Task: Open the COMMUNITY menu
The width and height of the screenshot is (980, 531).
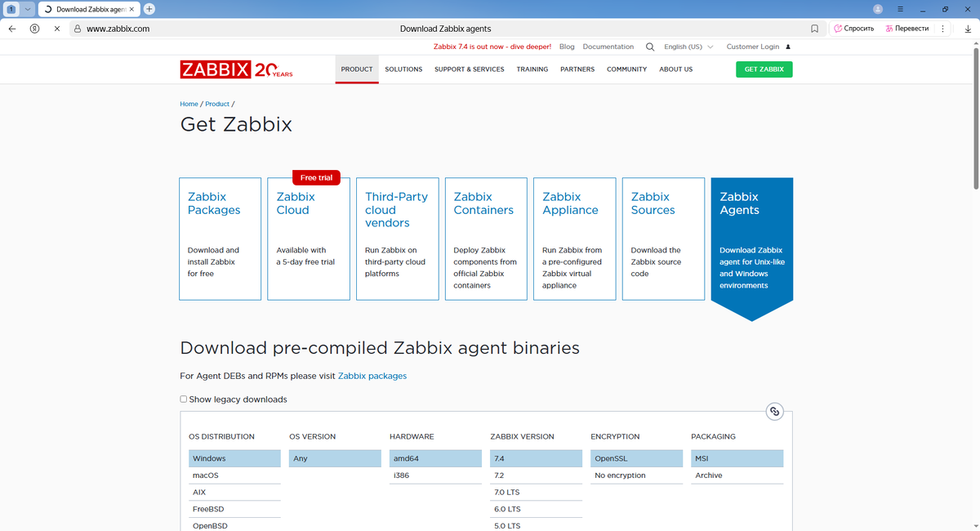Action: pos(626,69)
